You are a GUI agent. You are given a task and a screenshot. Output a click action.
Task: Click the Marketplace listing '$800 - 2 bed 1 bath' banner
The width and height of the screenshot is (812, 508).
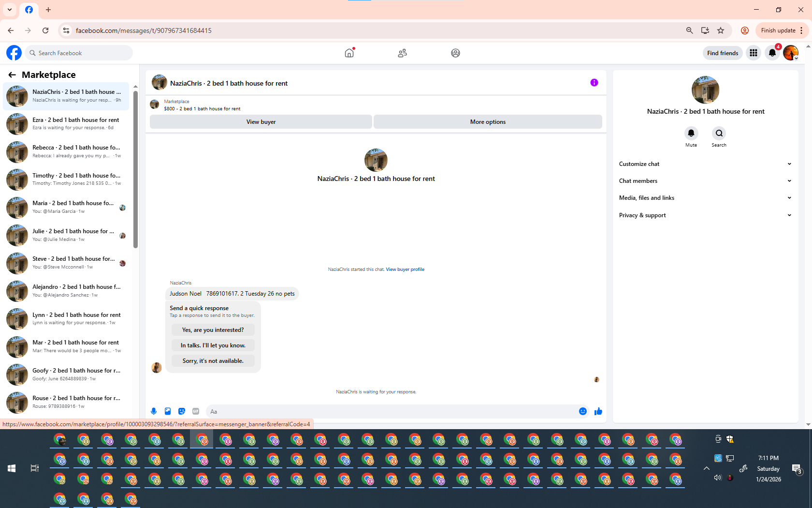coord(202,105)
